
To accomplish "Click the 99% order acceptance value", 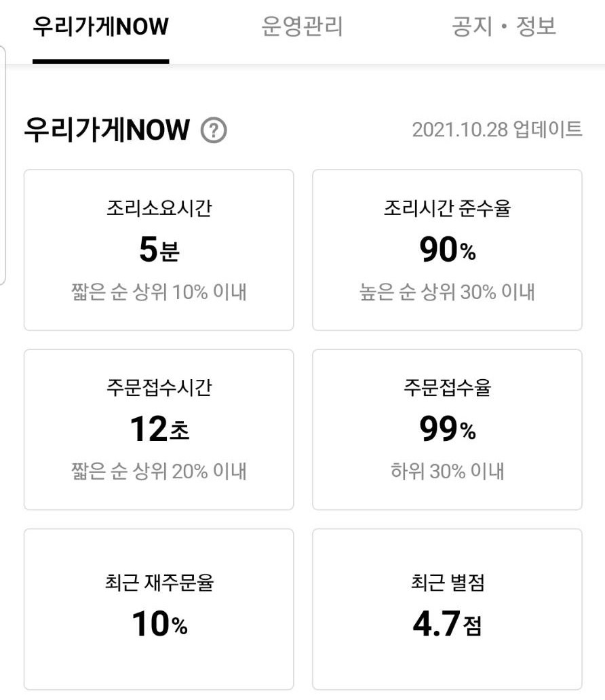I will click(448, 429).
